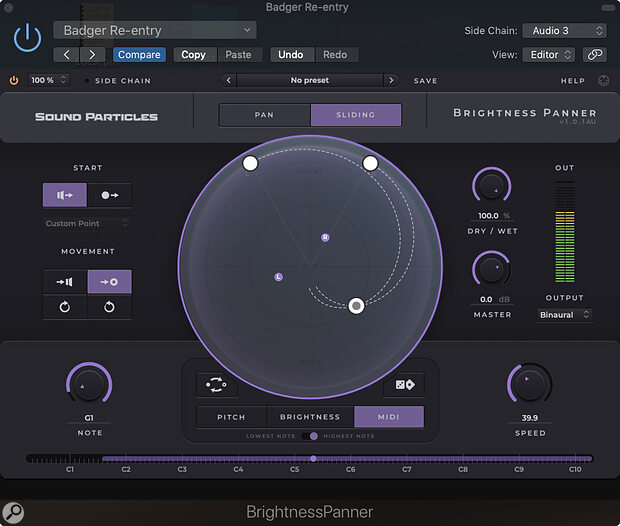Image resolution: width=620 pixels, height=526 pixels.
Task: Select start from custom point icon
Action: (110, 195)
